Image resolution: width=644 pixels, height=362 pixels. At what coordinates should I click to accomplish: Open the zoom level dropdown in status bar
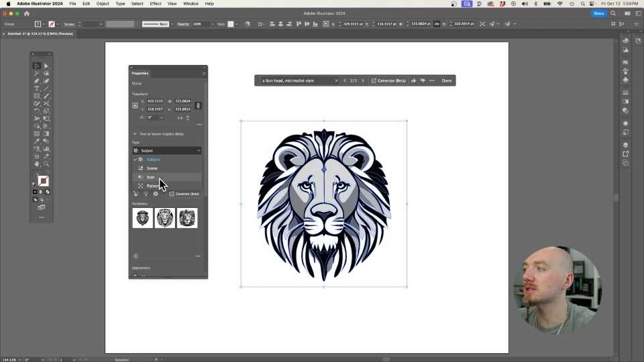(19, 360)
